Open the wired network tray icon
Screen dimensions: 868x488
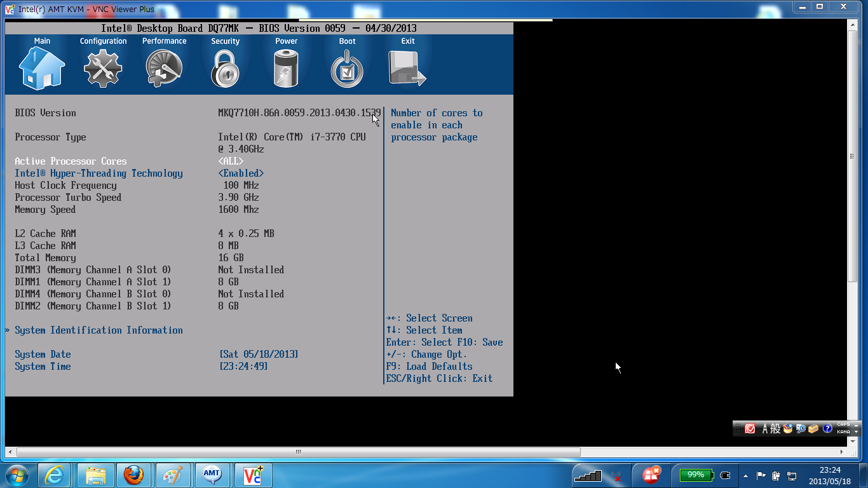coord(792,475)
